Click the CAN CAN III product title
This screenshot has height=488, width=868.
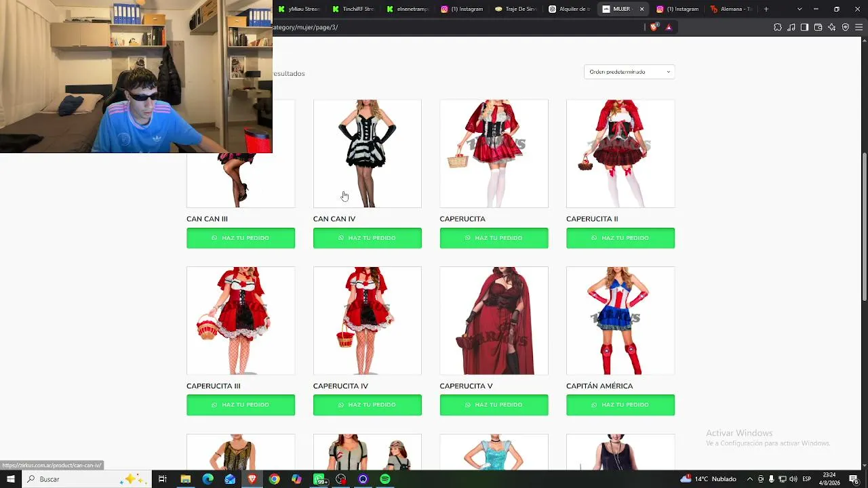tap(207, 219)
